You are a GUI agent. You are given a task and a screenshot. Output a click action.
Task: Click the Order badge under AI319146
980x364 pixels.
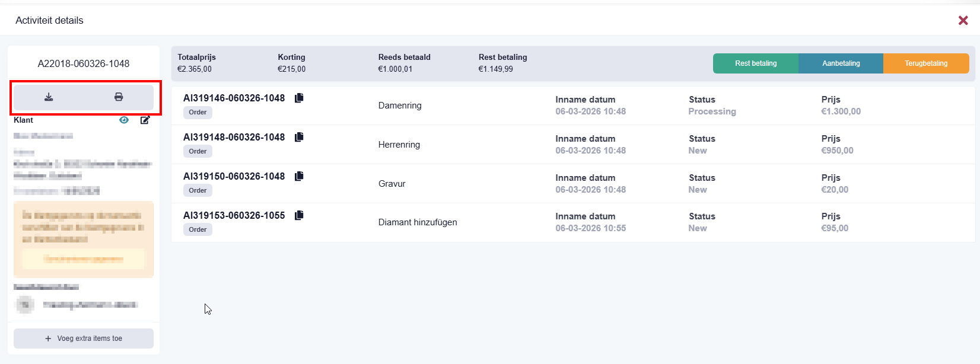198,112
